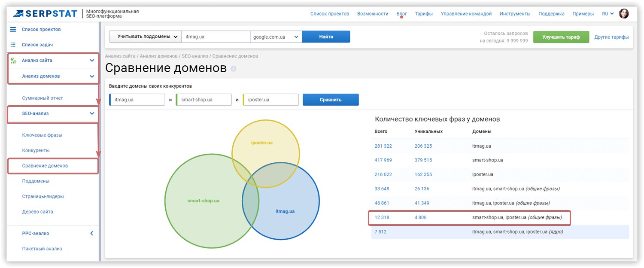Open the user avatar profile picture
644x268 pixels.
(624, 14)
